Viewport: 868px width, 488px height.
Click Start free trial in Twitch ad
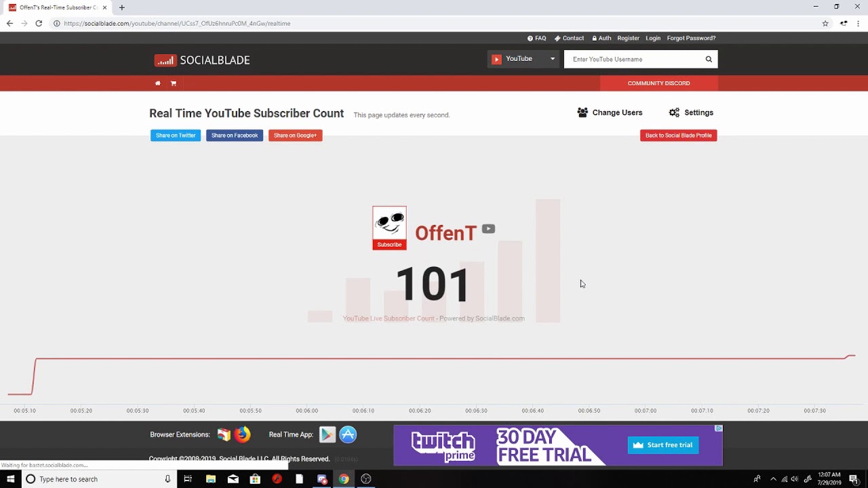tap(663, 445)
